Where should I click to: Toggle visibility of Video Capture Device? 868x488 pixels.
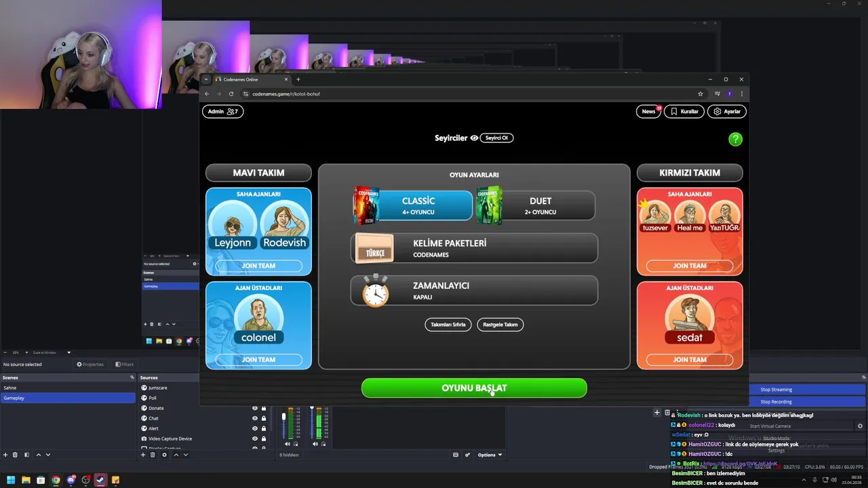[255, 439]
